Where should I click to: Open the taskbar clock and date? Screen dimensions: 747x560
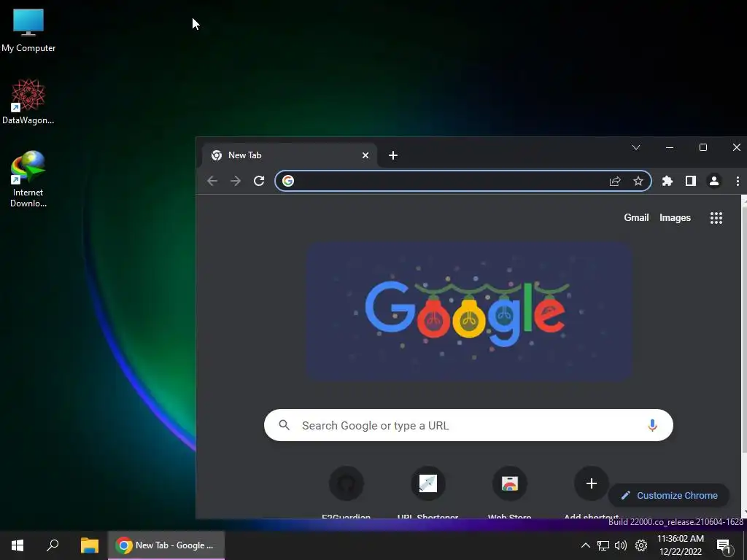[x=681, y=545]
